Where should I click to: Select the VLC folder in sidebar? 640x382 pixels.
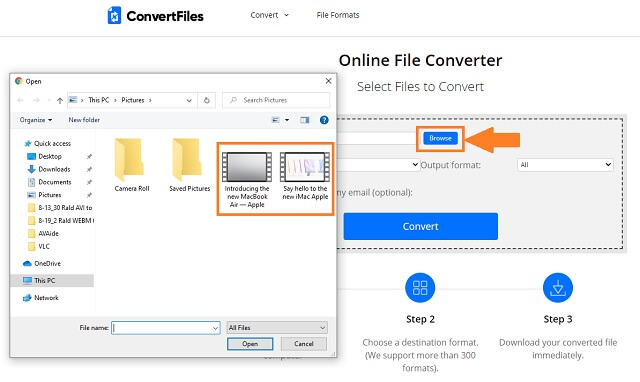[39, 247]
